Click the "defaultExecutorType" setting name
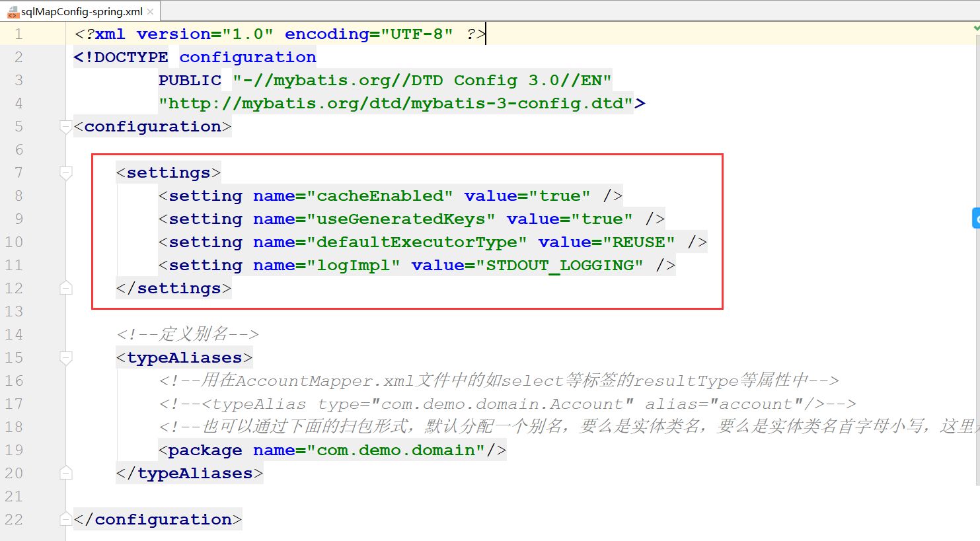The height and width of the screenshot is (541, 980). 417,242
